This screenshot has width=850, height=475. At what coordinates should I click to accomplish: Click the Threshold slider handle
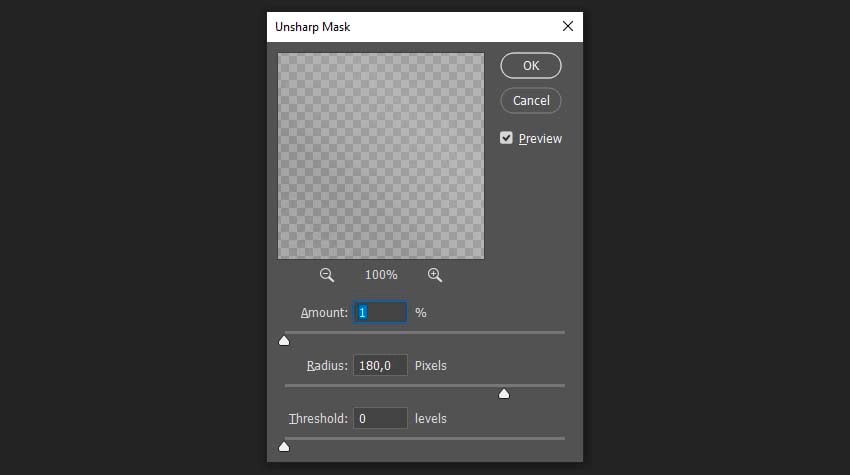(x=284, y=446)
